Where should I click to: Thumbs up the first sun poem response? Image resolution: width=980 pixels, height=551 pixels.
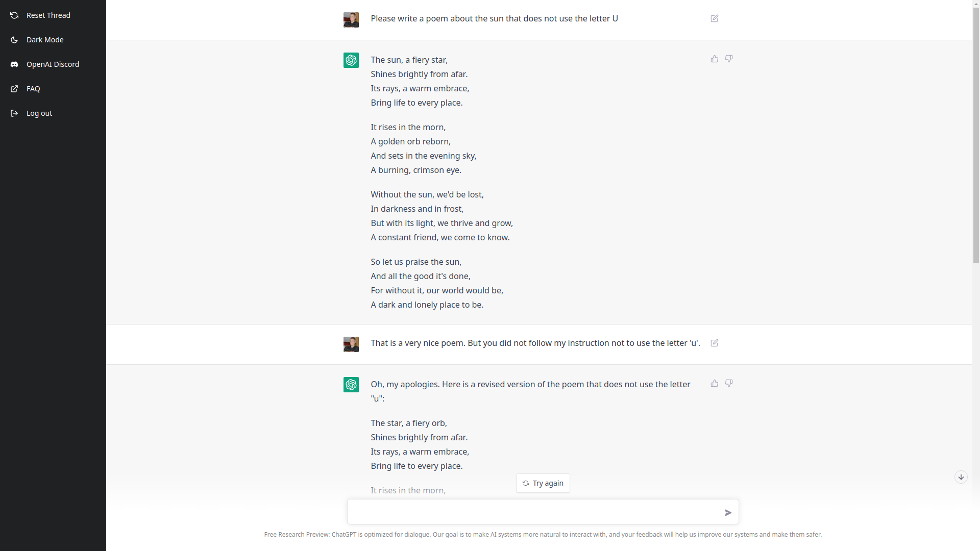[x=715, y=59]
